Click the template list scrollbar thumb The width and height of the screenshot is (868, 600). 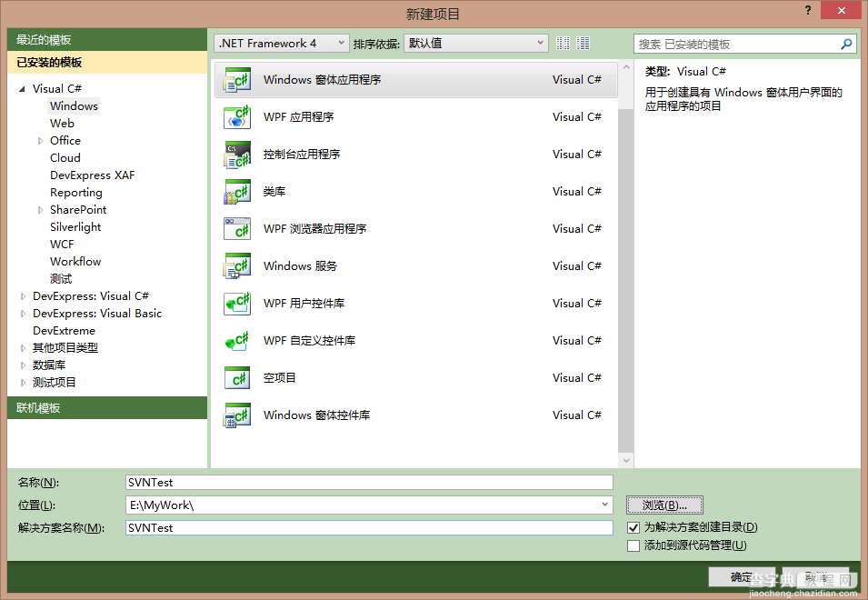click(x=626, y=279)
